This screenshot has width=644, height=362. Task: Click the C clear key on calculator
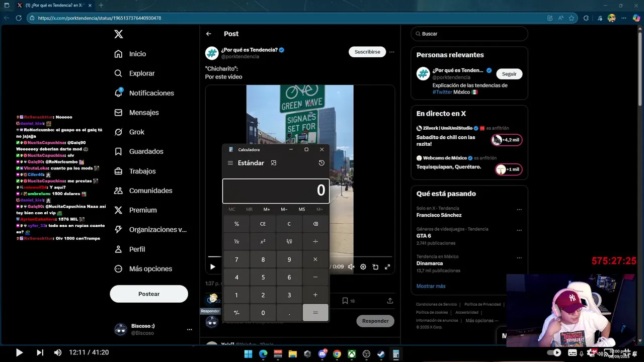pos(289,224)
